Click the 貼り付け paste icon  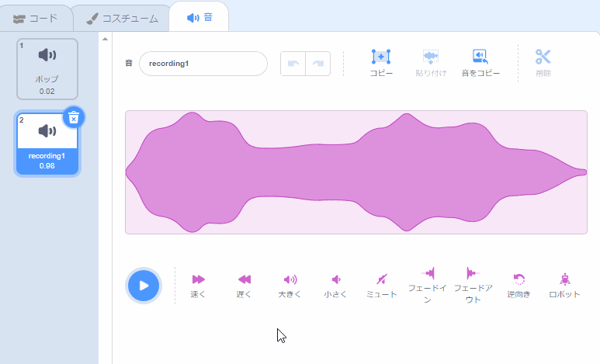point(431,57)
